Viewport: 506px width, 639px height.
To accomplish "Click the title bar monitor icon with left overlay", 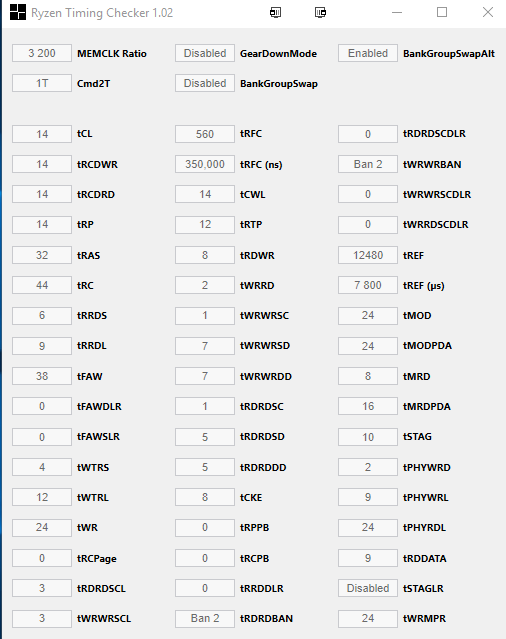I will click(275, 13).
